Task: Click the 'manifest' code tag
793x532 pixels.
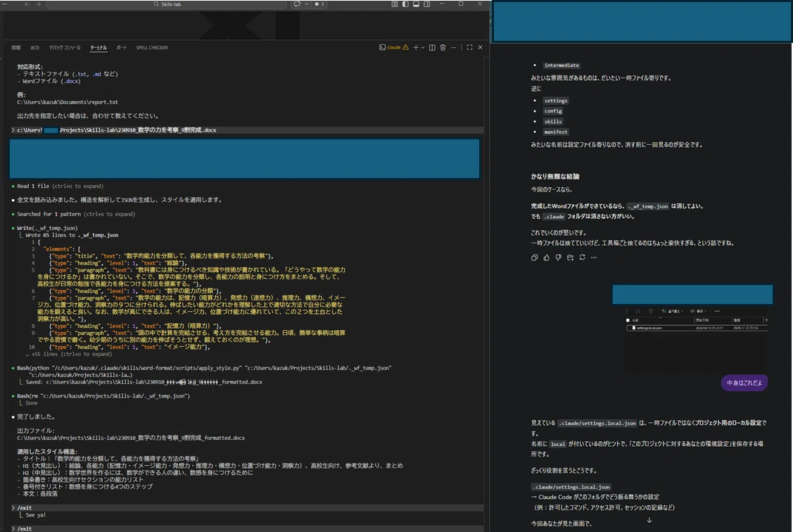Action: pos(556,132)
